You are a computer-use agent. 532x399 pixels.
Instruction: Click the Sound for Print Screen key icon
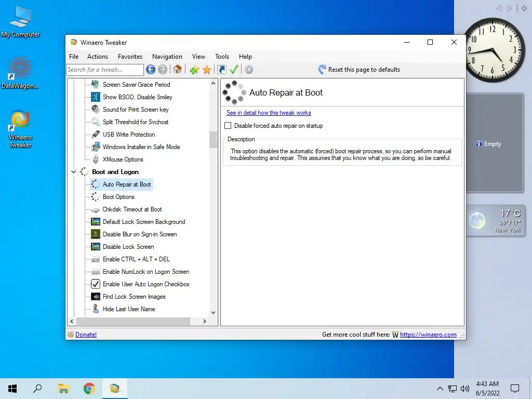(x=96, y=109)
